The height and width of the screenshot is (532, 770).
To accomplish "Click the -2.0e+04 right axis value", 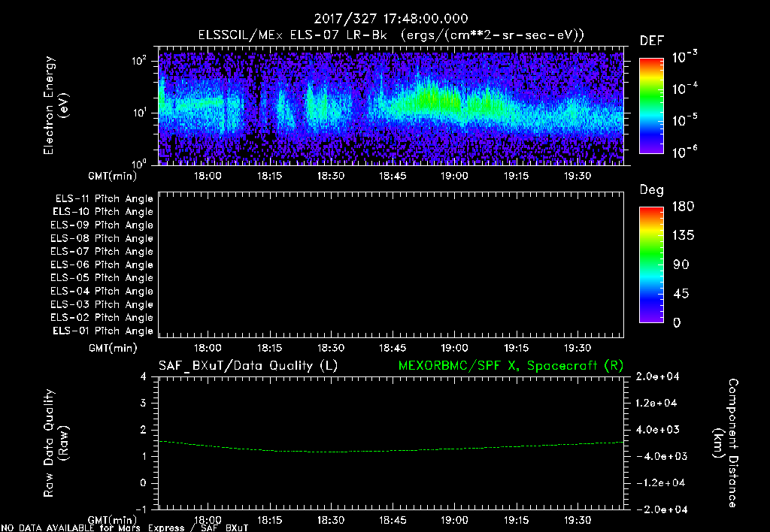I will click(661, 509).
